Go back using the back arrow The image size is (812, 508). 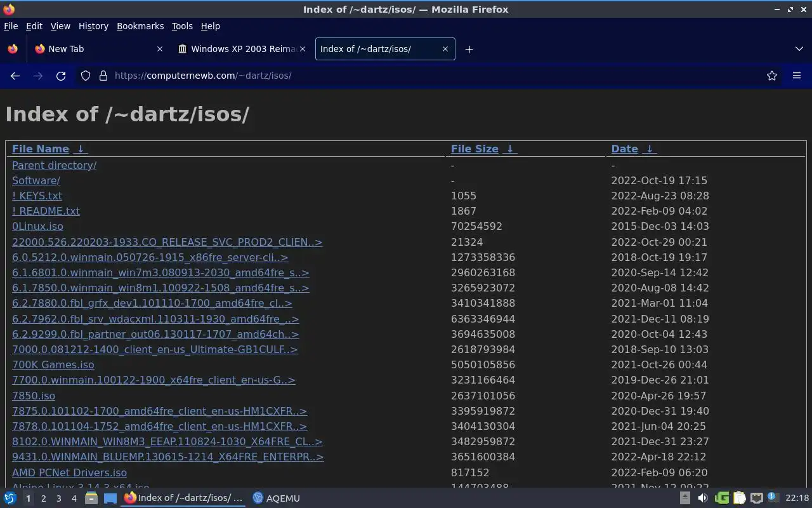pos(15,76)
